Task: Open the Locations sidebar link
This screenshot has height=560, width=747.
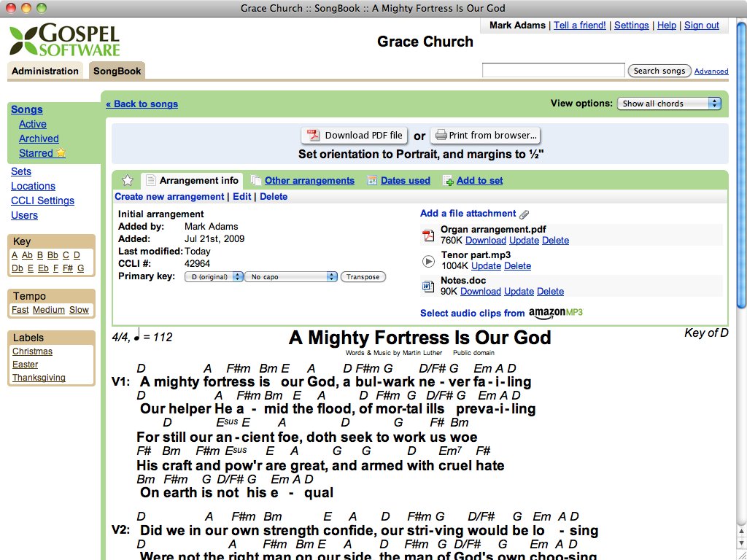Action: tap(33, 186)
